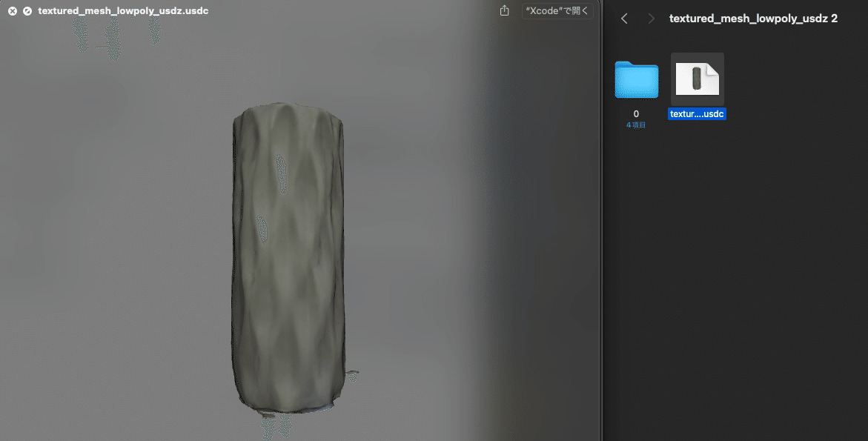Open the file with the Xcode button
Viewport: 868px width, 441px height.
click(x=557, y=11)
